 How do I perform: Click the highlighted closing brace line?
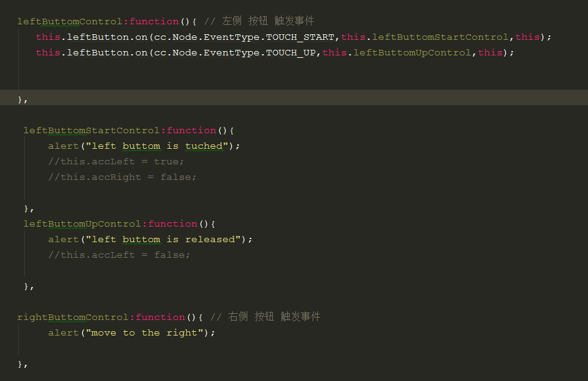point(22,99)
